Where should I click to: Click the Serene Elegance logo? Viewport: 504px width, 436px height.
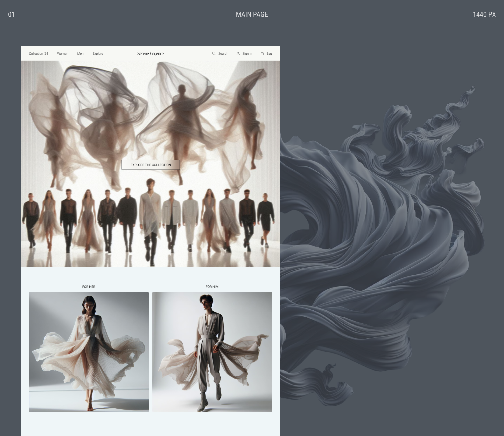pos(150,53)
